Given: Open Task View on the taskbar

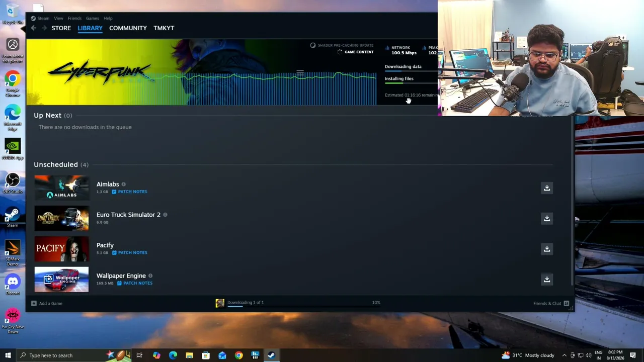Looking at the screenshot, I should point(139,355).
